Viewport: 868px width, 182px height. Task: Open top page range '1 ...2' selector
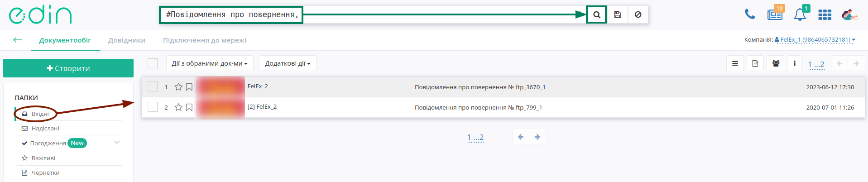[816, 64]
